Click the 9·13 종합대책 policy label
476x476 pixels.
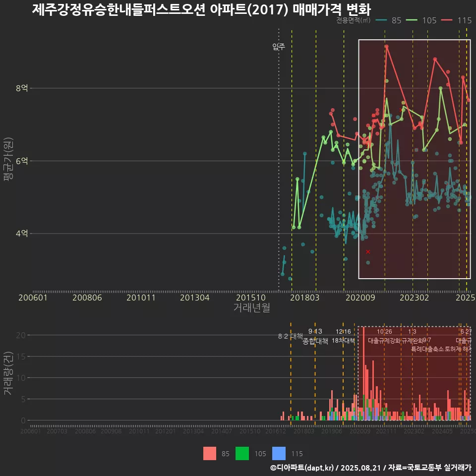point(315,336)
